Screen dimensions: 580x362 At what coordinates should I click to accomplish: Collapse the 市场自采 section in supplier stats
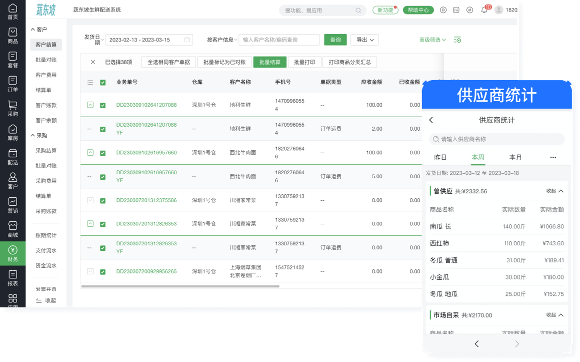point(554,315)
